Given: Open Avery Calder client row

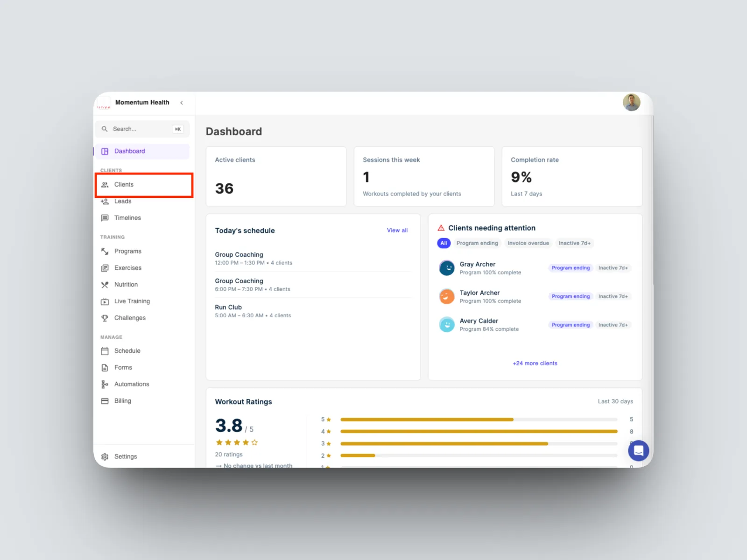Looking at the screenshot, I should pyautogui.click(x=535, y=324).
